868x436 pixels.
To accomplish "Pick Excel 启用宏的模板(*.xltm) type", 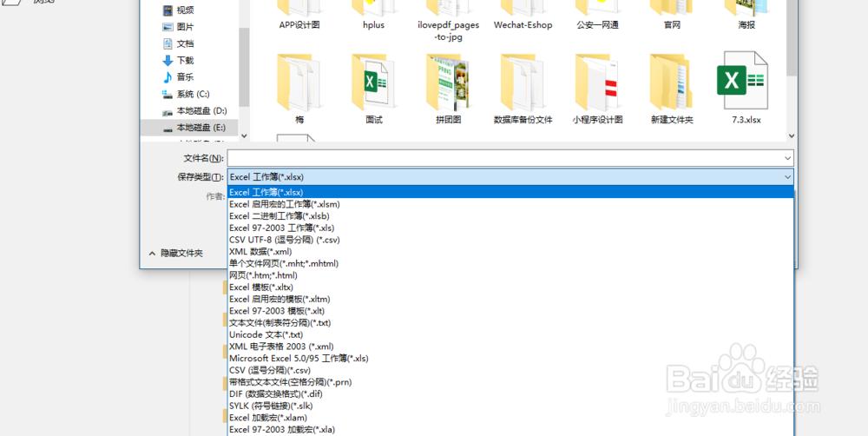I will click(510, 299).
